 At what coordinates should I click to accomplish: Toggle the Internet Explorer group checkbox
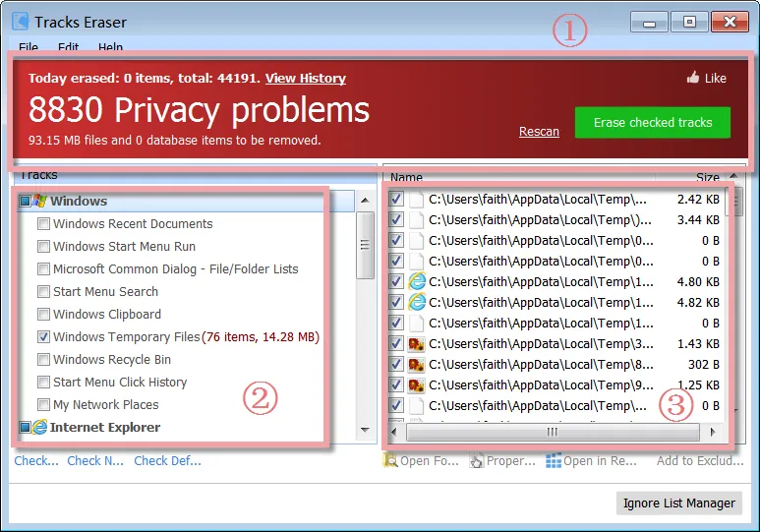pos(25,427)
